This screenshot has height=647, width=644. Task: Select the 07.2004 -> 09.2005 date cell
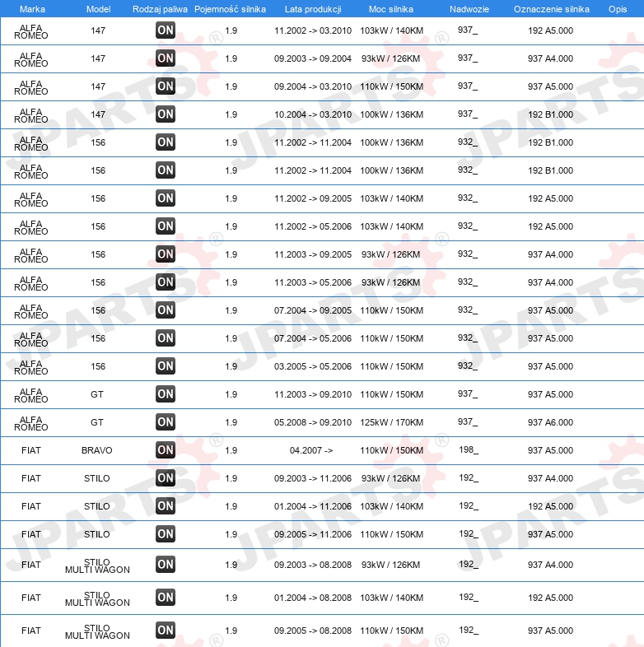click(x=313, y=310)
